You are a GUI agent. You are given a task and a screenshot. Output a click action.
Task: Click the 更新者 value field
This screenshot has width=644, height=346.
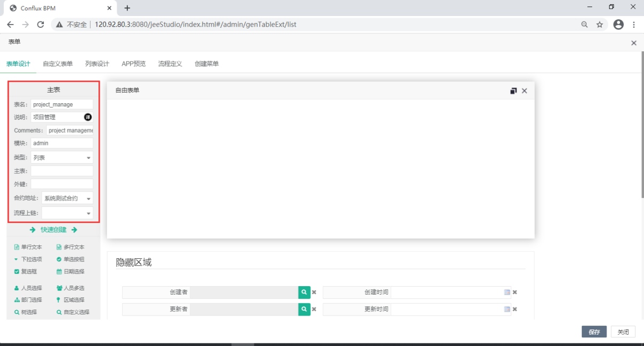[x=244, y=309]
